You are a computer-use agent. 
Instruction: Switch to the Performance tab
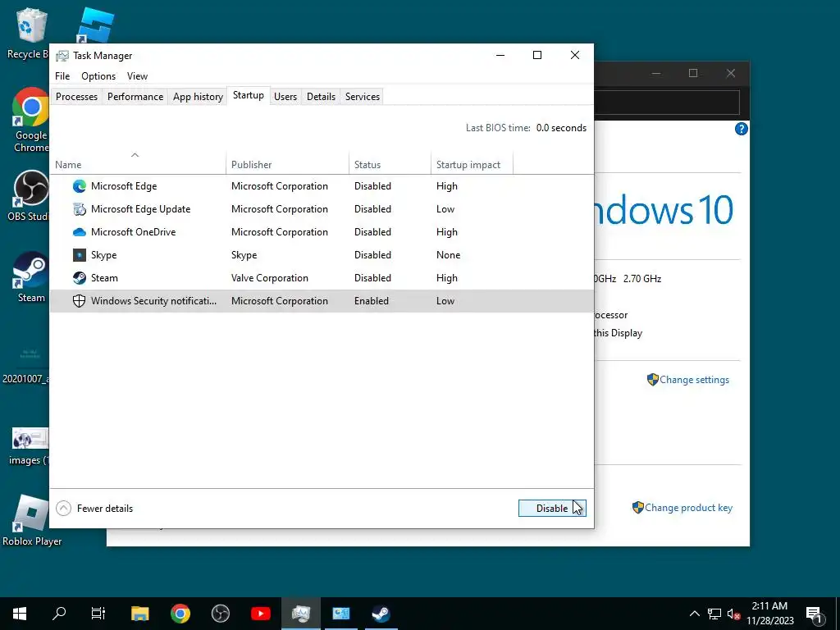tap(135, 97)
